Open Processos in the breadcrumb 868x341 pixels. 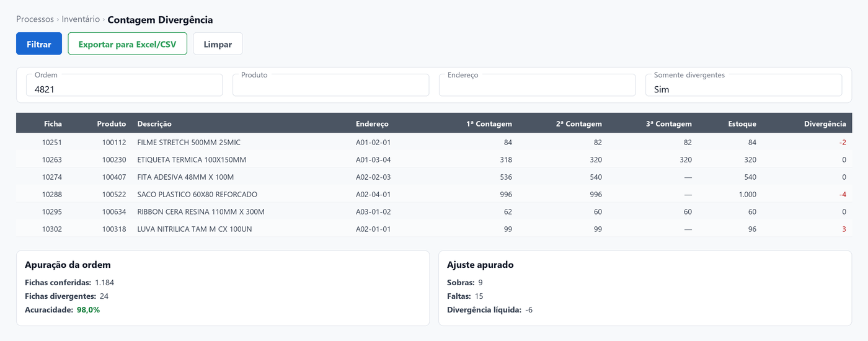35,19
